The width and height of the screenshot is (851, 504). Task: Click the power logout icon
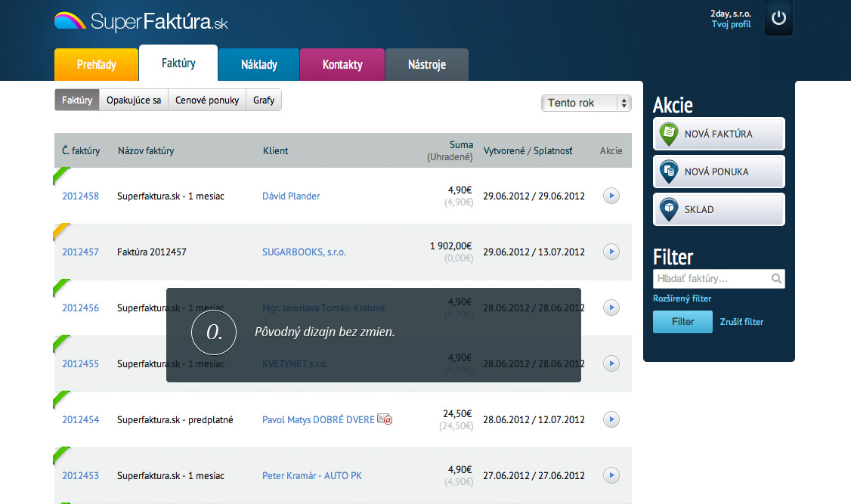(778, 18)
